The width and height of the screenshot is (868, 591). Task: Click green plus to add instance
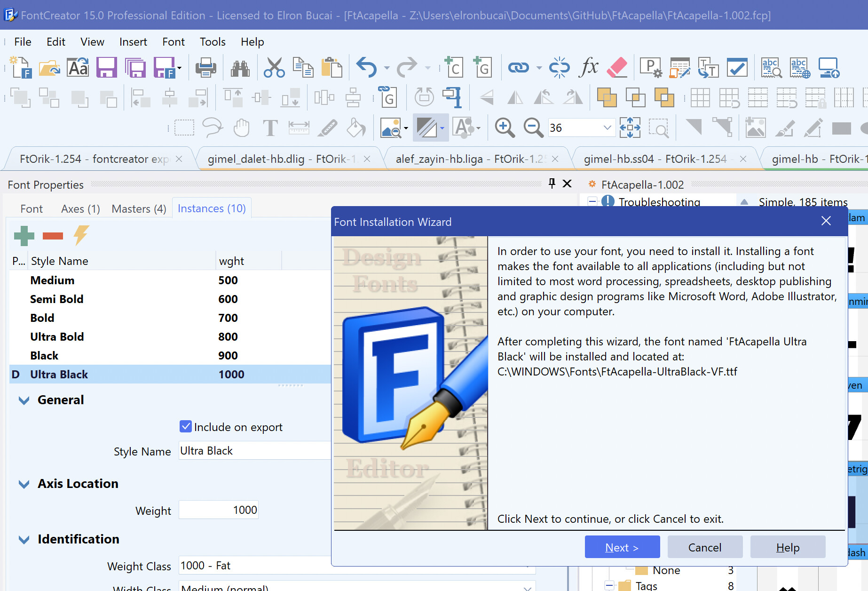pyautogui.click(x=24, y=236)
